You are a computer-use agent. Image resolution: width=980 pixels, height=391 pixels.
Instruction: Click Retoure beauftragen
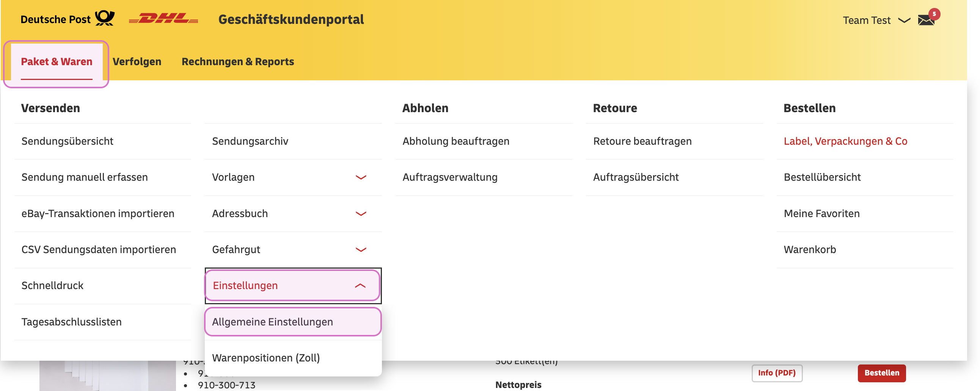point(642,141)
